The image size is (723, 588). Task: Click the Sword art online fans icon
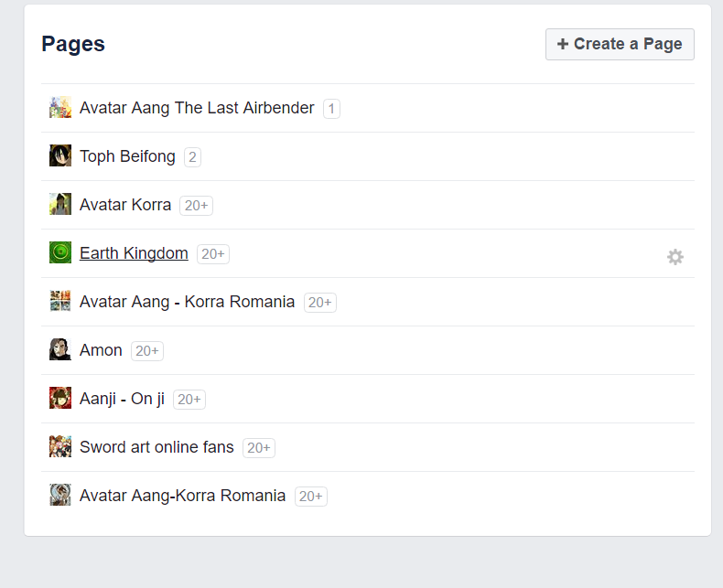60,447
